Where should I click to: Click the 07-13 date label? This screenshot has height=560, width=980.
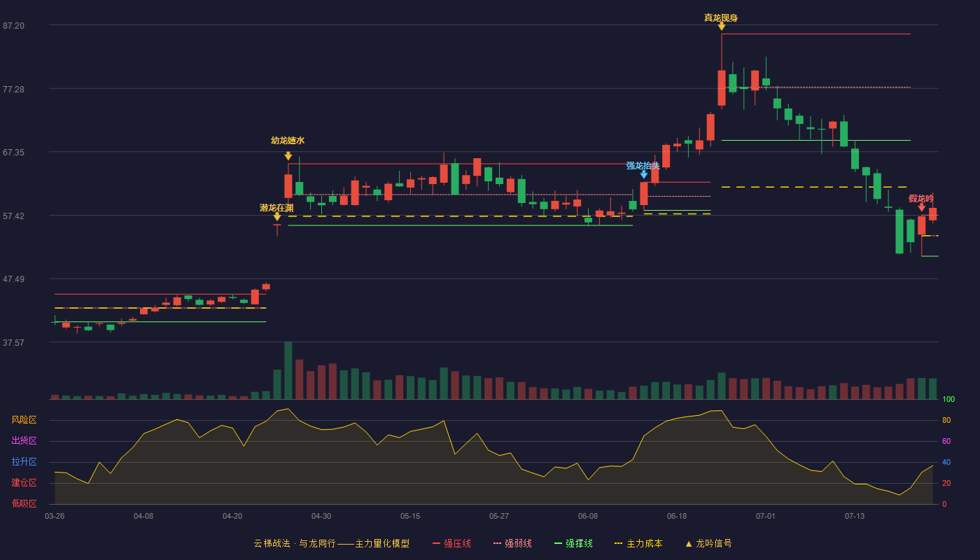tap(855, 516)
